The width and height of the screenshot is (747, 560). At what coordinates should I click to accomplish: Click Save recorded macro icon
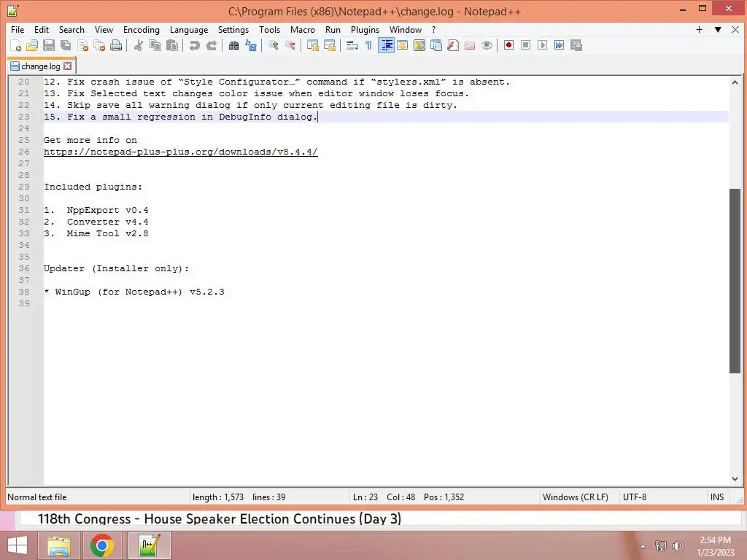coord(576,45)
